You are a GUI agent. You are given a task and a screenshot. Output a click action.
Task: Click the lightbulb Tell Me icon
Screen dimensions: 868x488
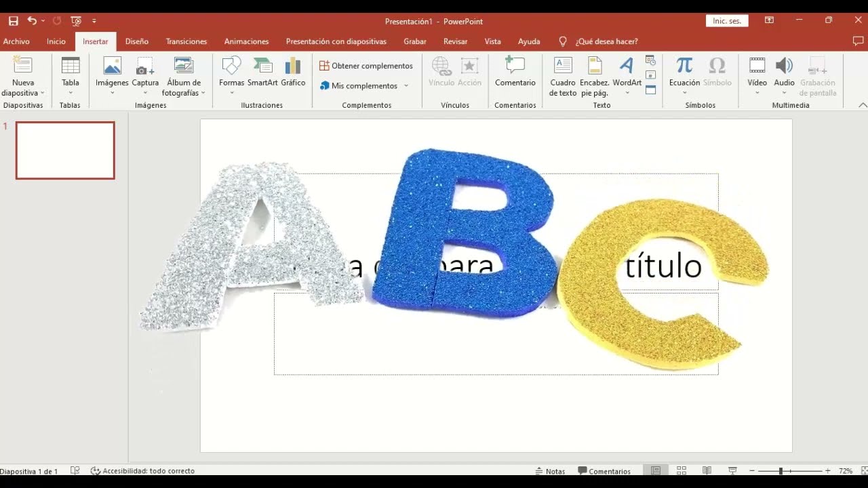(562, 41)
